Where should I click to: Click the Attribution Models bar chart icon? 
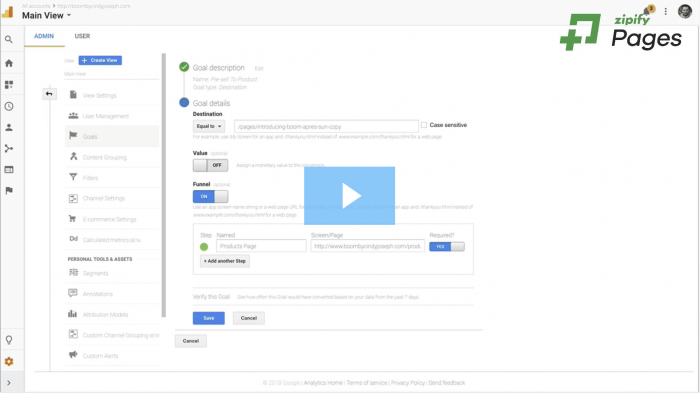point(72,314)
